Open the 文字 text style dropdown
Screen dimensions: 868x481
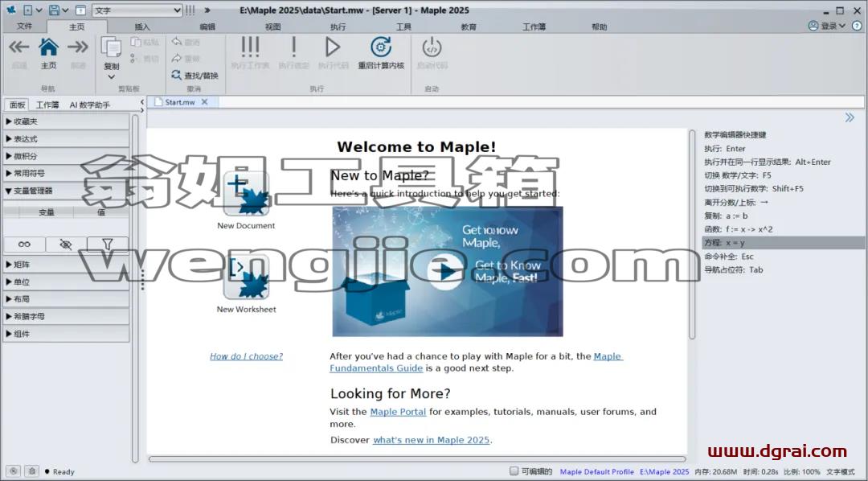137,10
